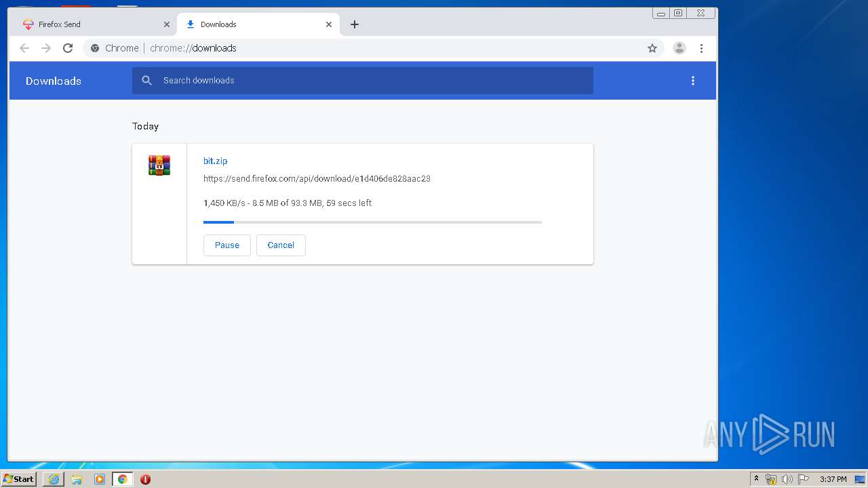The height and width of the screenshot is (488, 868).
Task: Click the show desktop tray icon
Action: click(860, 479)
